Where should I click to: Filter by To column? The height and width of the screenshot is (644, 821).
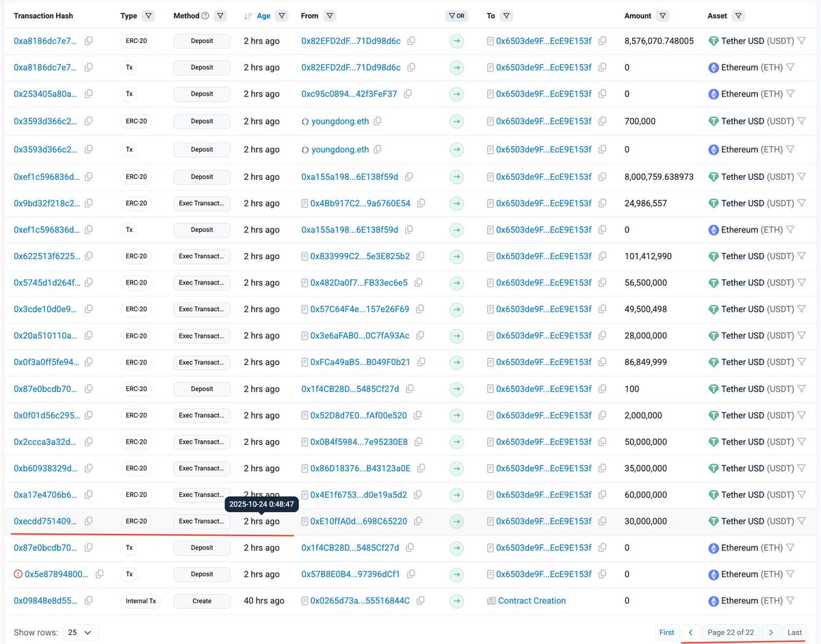(x=506, y=16)
